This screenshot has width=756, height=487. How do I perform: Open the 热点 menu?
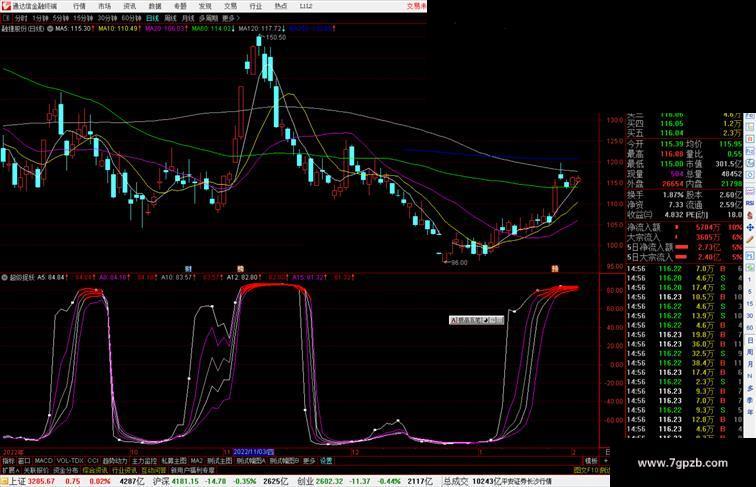(281, 6)
